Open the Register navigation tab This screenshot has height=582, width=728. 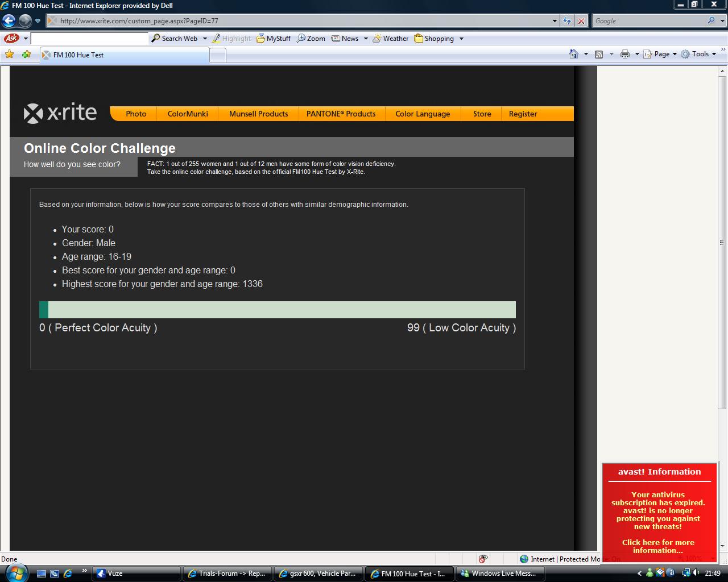coord(523,114)
